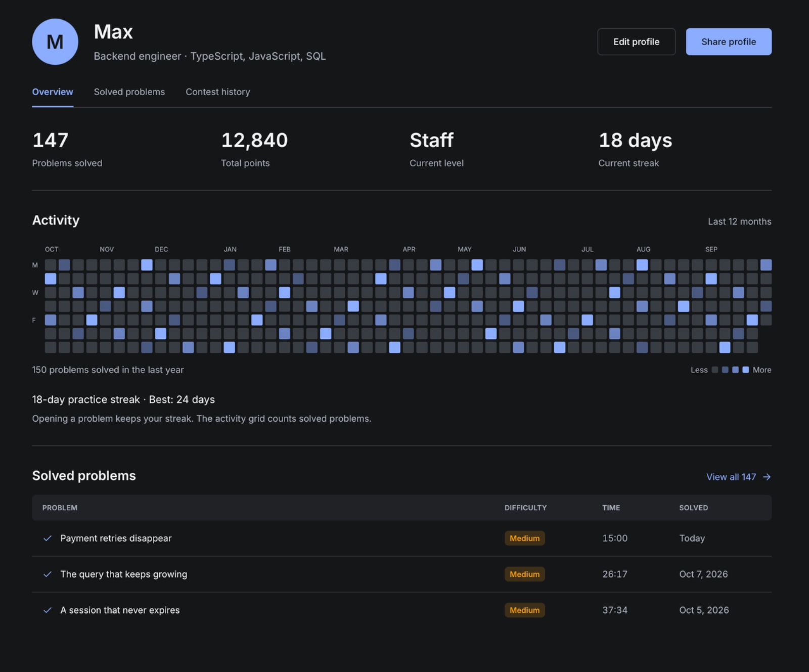Click the Max profile name
The width and height of the screenshot is (809, 672).
(113, 32)
